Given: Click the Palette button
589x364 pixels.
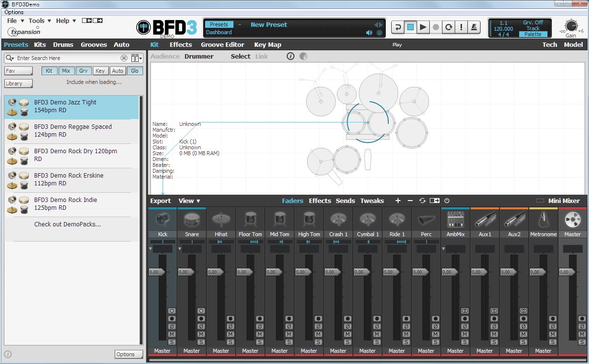Looking at the screenshot, I should click(x=533, y=34).
